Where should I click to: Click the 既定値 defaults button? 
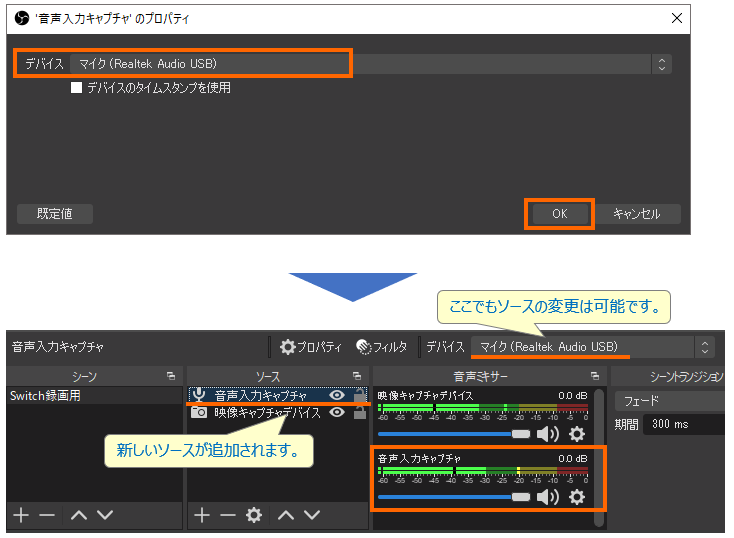click(x=55, y=214)
